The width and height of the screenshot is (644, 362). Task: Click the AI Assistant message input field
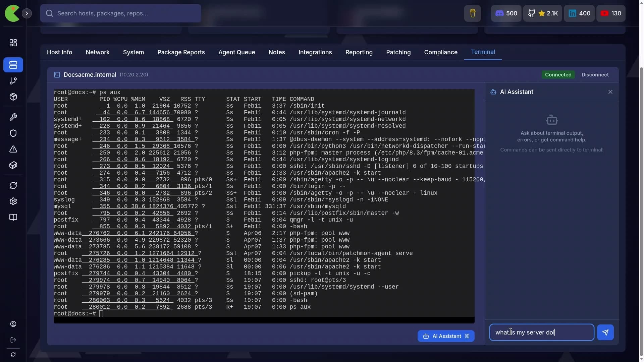[x=542, y=333]
